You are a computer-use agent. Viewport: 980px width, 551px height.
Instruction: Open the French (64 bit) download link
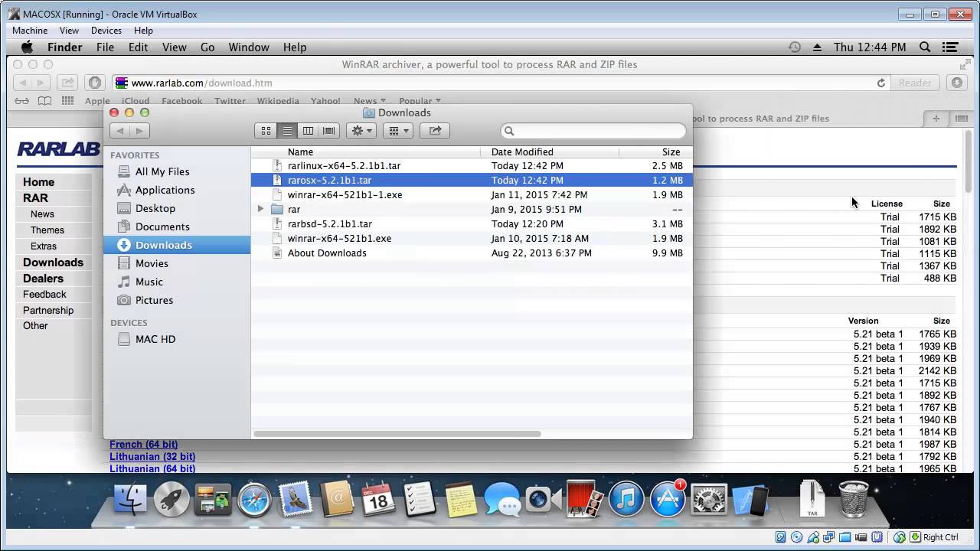click(143, 444)
